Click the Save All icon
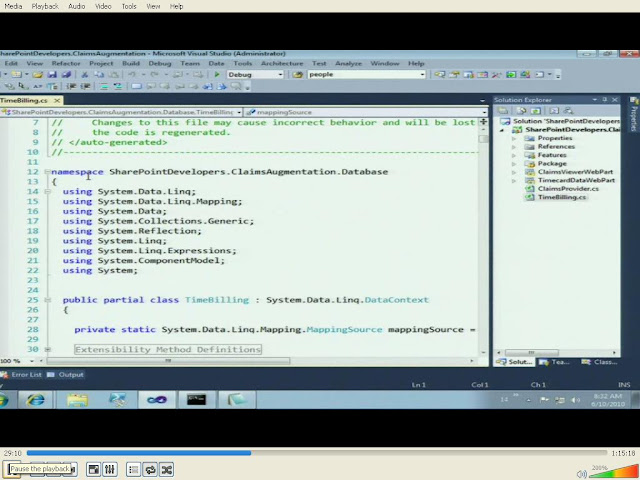The width and height of the screenshot is (640, 480). pos(66,74)
